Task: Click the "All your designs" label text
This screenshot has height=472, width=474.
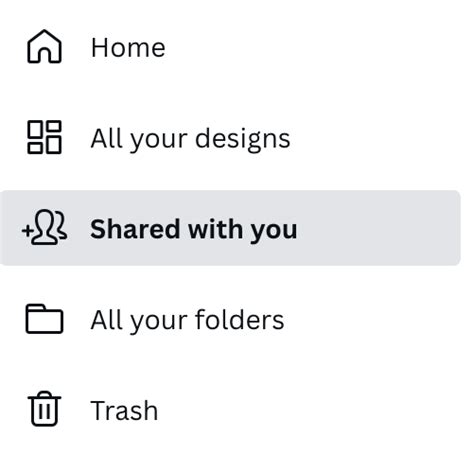Action: pyautogui.click(x=190, y=139)
